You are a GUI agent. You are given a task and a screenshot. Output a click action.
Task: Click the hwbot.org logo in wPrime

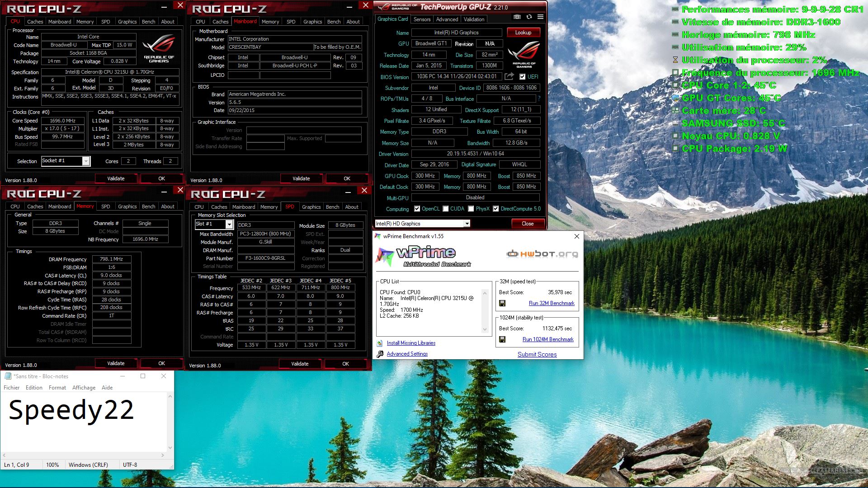(x=542, y=254)
